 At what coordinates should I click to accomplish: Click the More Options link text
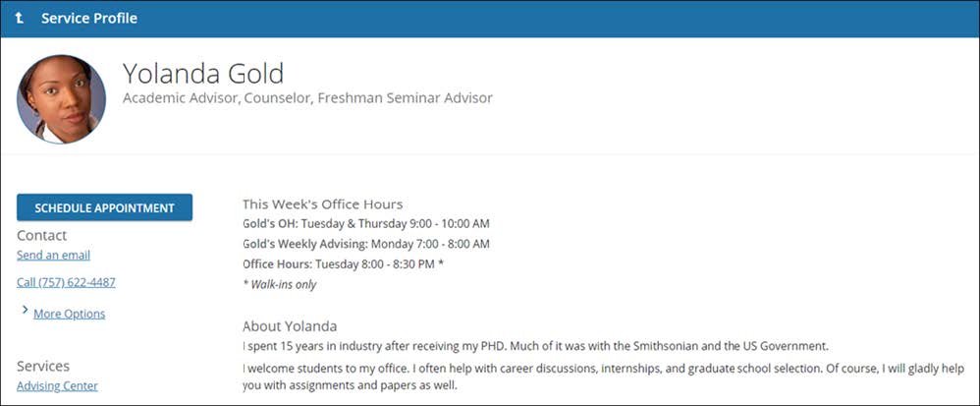69,314
